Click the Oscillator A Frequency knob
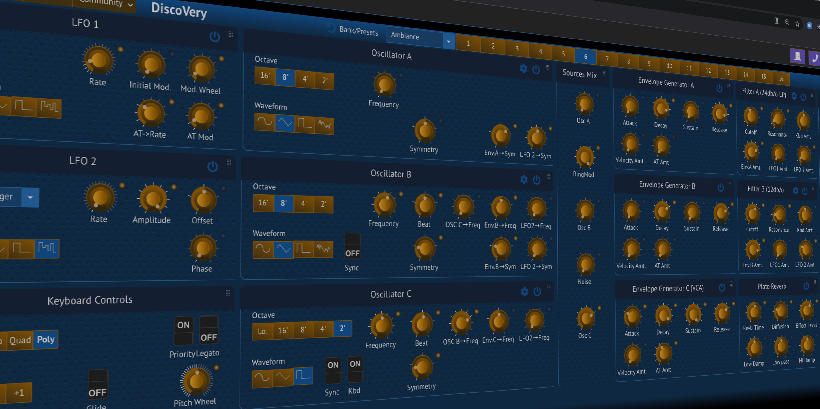820x409 pixels. (384, 85)
